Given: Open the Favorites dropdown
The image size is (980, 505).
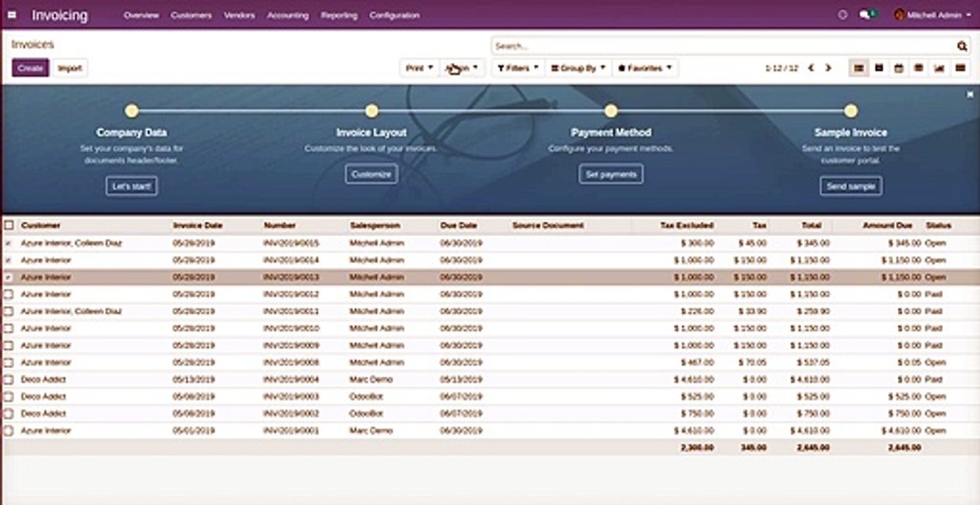Looking at the screenshot, I should (x=644, y=68).
